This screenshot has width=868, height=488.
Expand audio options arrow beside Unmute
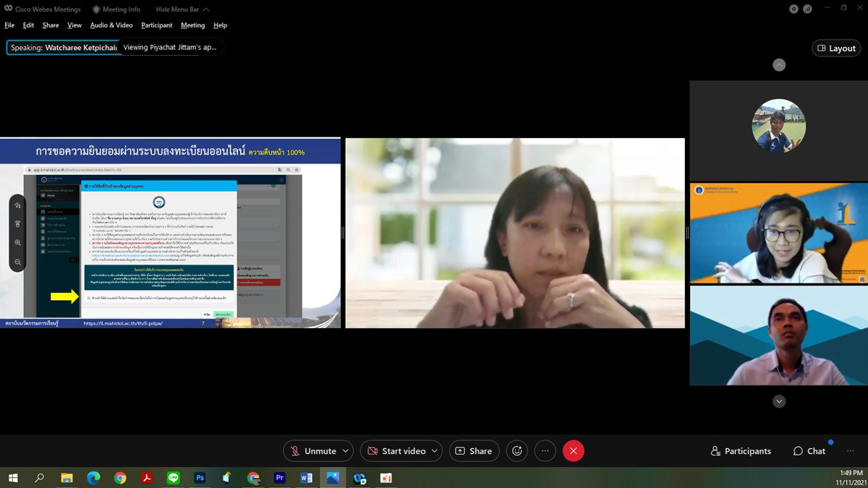point(345,451)
